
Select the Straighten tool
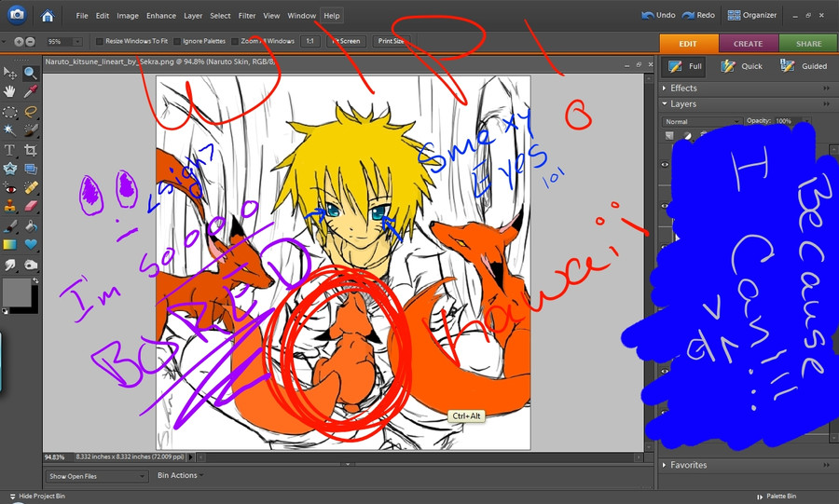(31, 170)
